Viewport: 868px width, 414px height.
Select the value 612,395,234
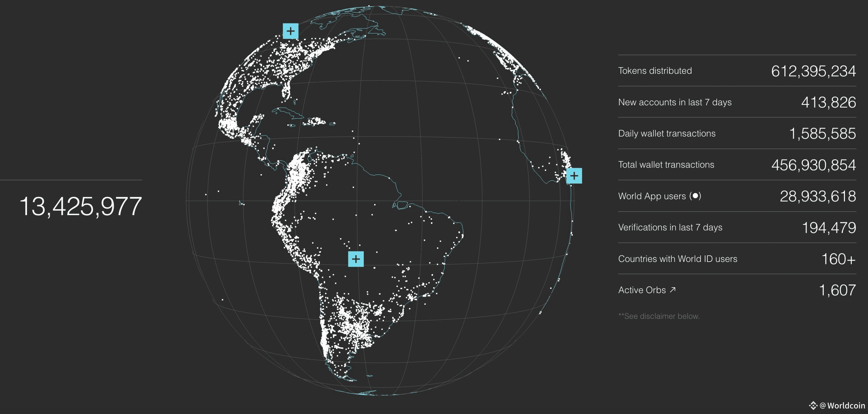pyautogui.click(x=813, y=71)
